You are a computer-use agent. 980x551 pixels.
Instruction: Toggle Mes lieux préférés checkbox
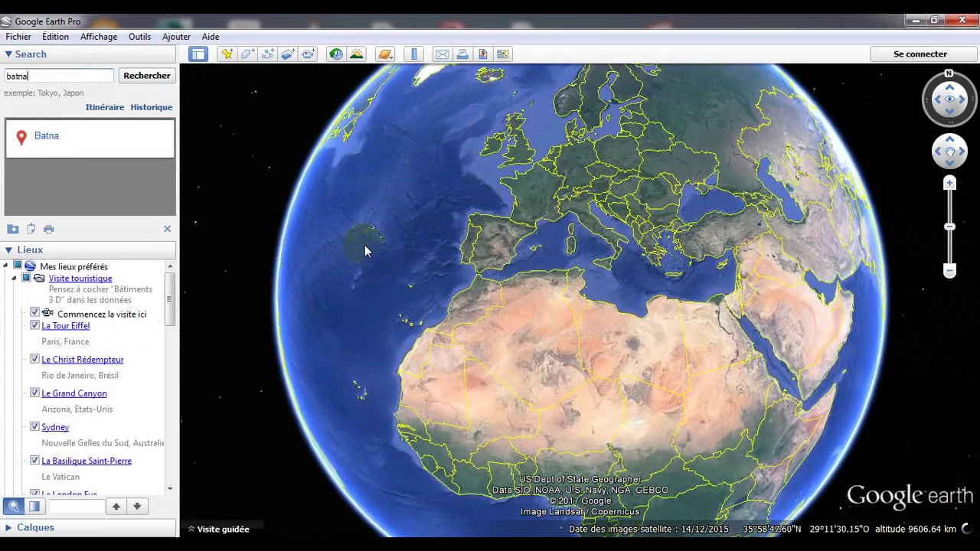(x=17, y=266)
